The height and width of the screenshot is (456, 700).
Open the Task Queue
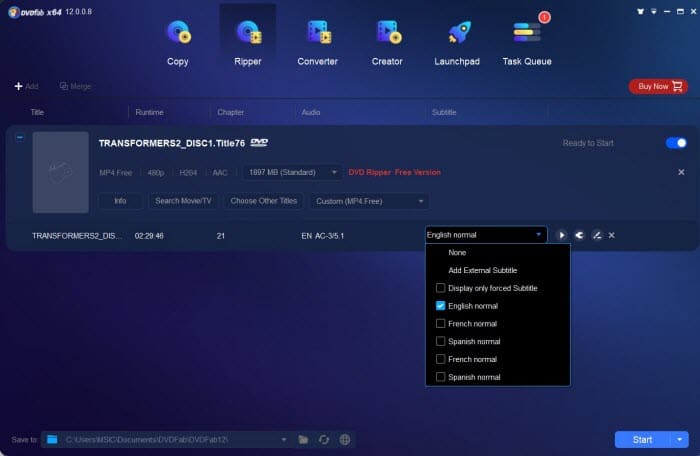[527, 42]
